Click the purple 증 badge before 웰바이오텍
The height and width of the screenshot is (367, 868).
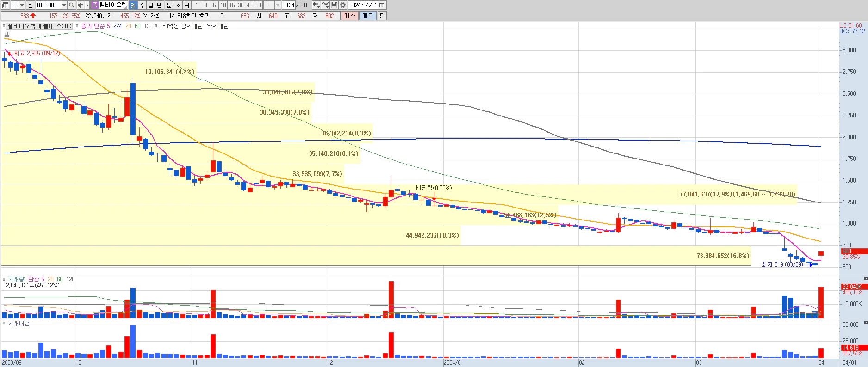coord(94,5)
